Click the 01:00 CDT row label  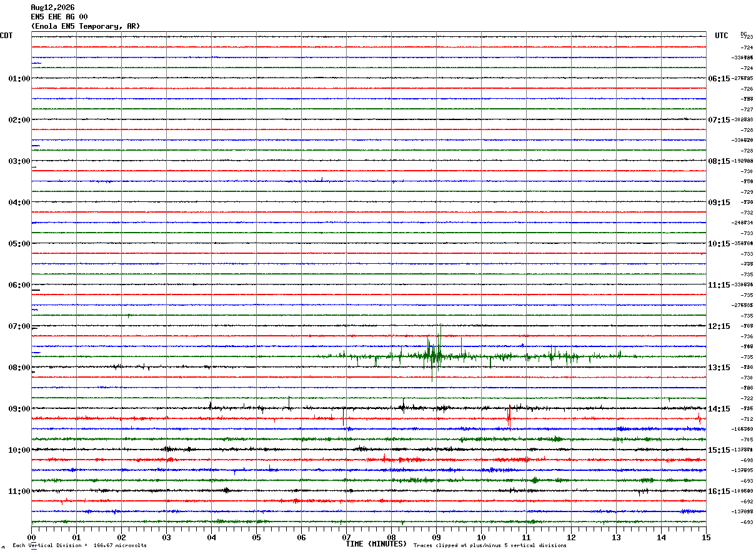pyautogui.click(x=19, y=79)
